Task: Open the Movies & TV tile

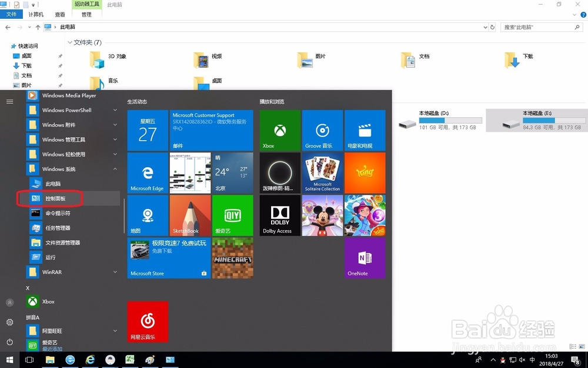Action: 365,130
